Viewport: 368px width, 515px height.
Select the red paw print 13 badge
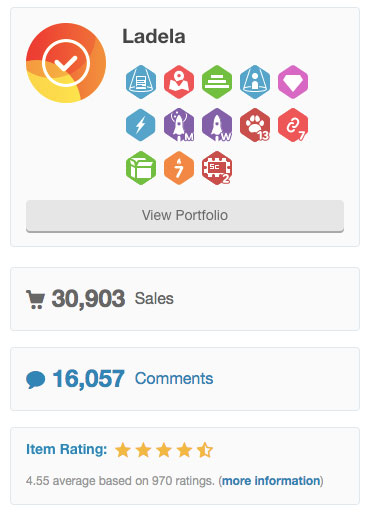[x=255, y=125]
